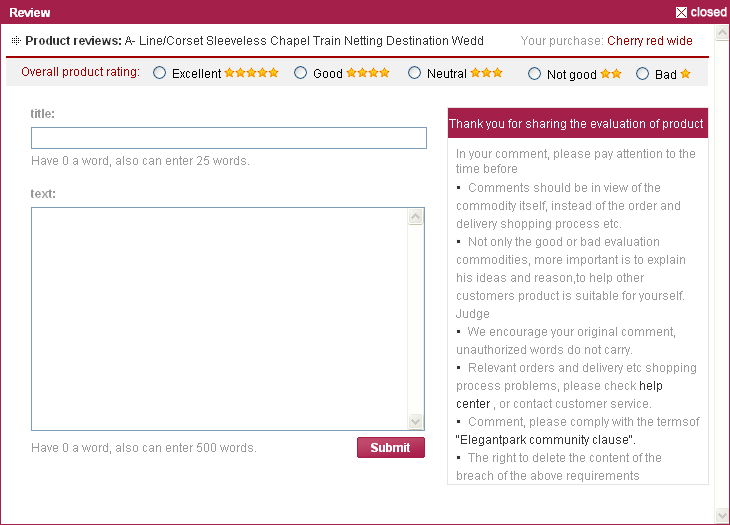Click the page scrollbar up arrow
The width and height of the screenshot is (730, 525).
tap(722, 33)
